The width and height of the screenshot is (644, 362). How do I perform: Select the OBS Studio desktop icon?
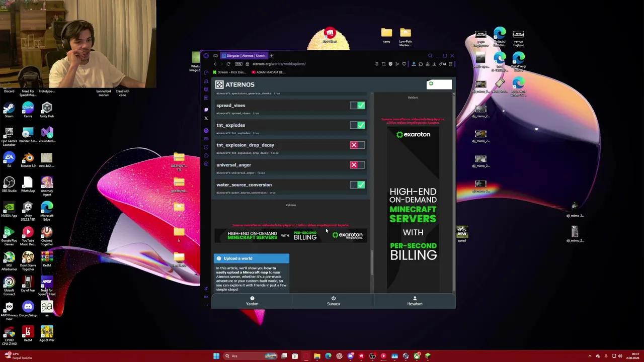pyautogui.click(x=9, y=185)
